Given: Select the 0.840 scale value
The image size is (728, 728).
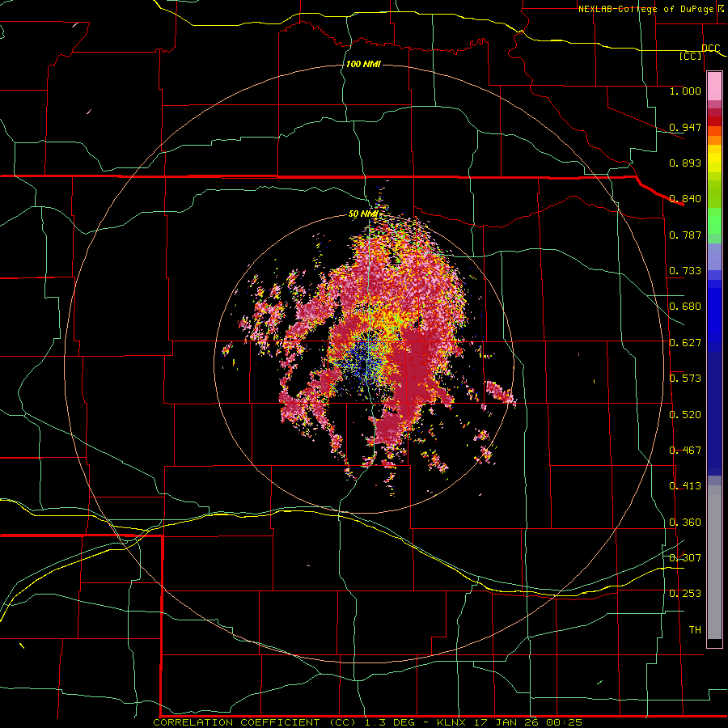Looking at the screenshot, I should pyautogui.click(x=685, y=199).
